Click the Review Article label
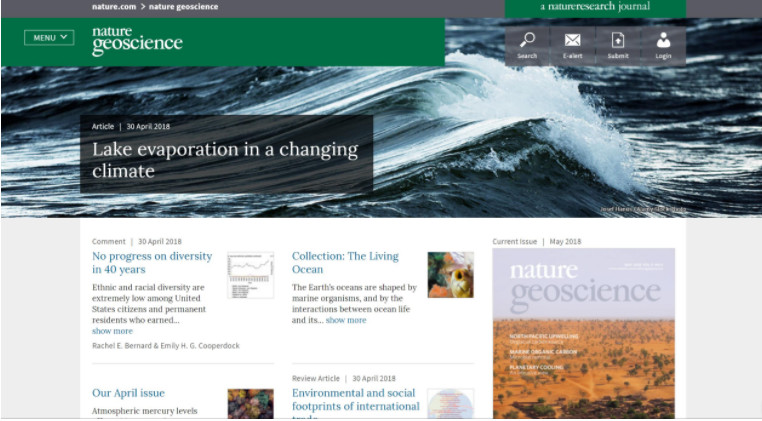Screen dimensions: 762x421 pyautogui.click(x=316, y=379)
